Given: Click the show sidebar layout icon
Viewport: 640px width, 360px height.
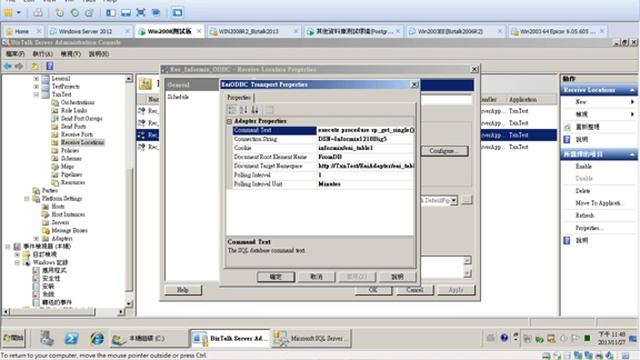Looking at the screenshot, I should [111, 13].
